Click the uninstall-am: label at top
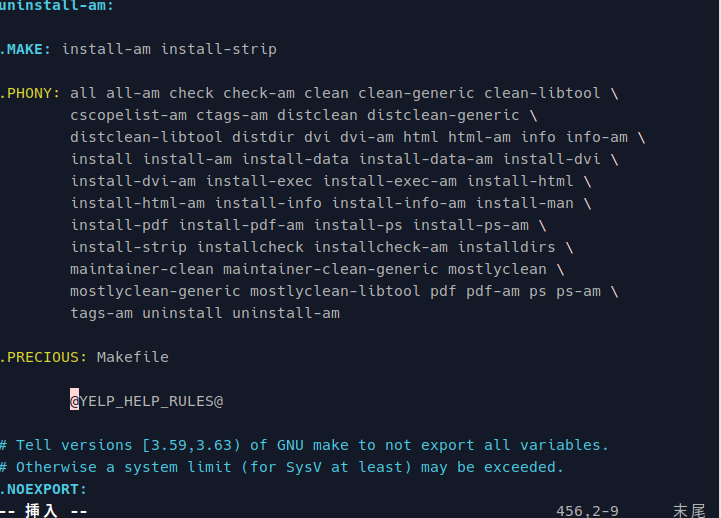The width and height of the screenshot is (721, 518). pos(56,6)
